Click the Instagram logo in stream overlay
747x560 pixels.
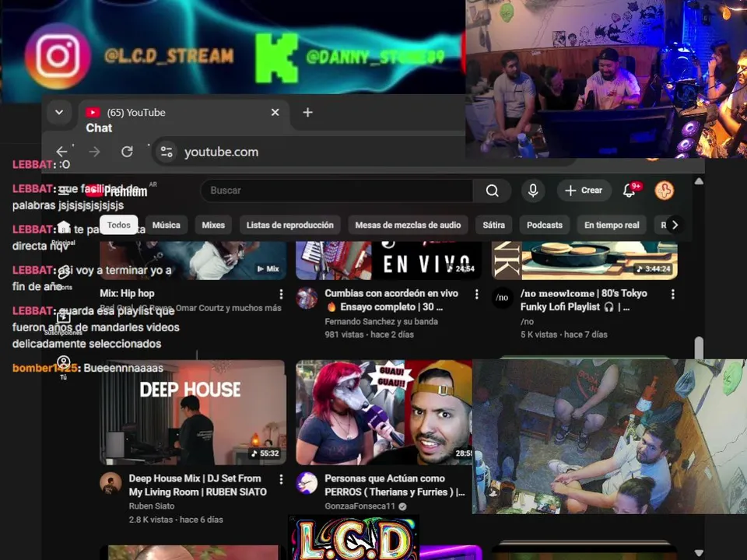pyautogui.click(x=58, y=56)
